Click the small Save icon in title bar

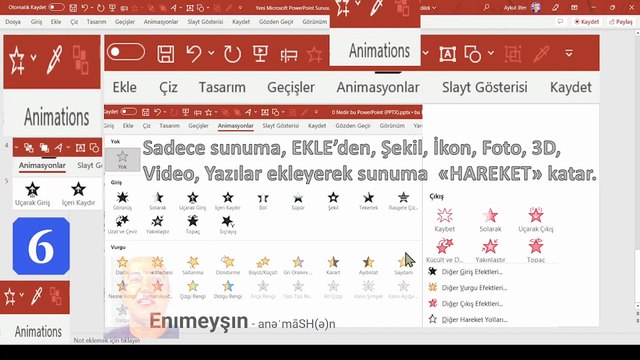click(x=73, y=8)
